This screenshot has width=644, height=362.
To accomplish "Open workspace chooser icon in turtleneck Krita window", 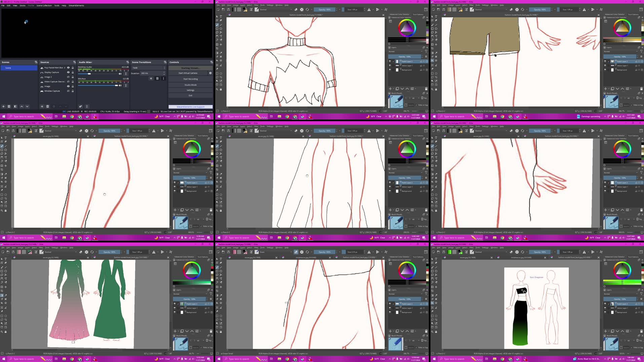I will (x=426, y=9).
